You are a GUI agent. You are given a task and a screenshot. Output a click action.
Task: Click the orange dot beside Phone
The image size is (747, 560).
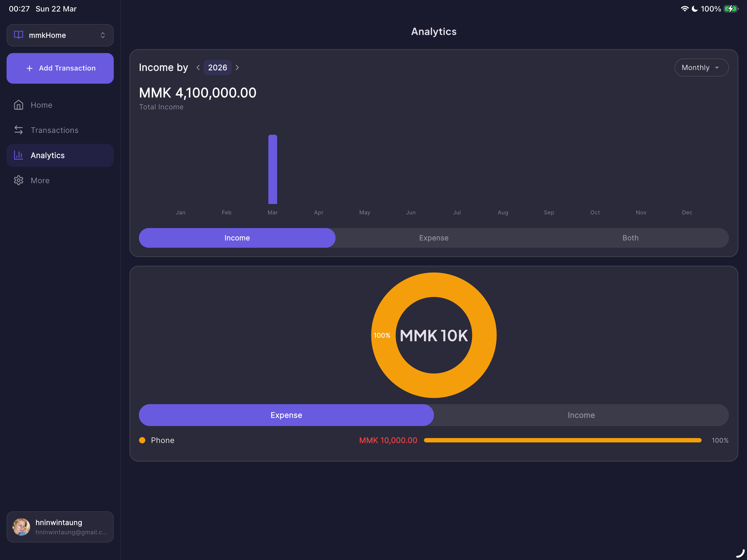tap(142, 440)
